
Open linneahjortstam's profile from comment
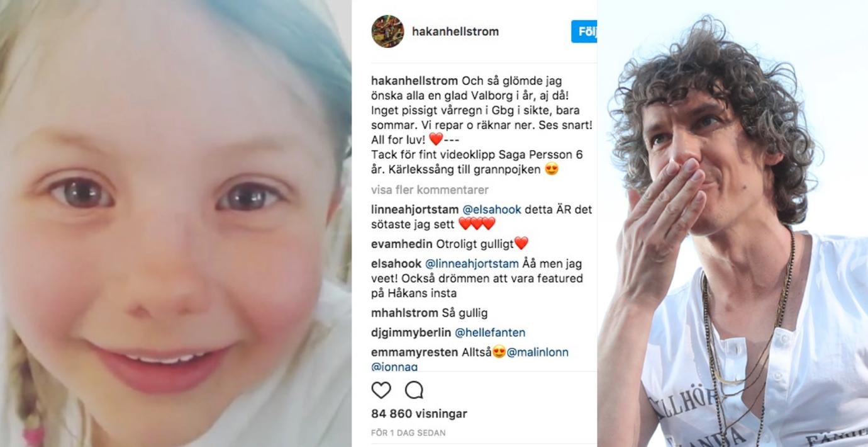(x=415, y=210)
